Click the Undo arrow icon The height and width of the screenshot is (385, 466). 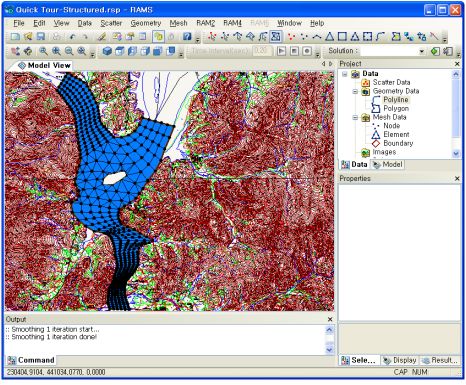(x=73, y=37)
